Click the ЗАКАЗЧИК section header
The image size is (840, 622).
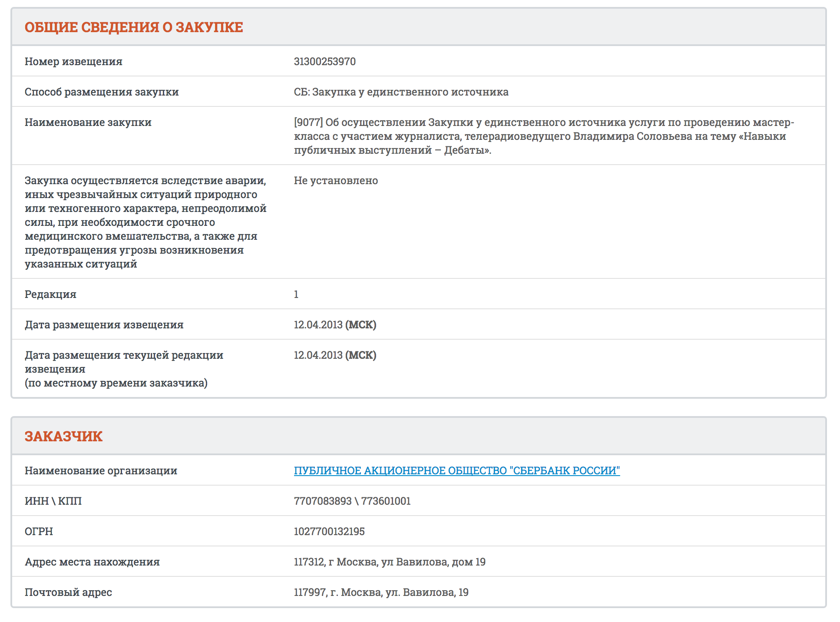tap(63, 436)
